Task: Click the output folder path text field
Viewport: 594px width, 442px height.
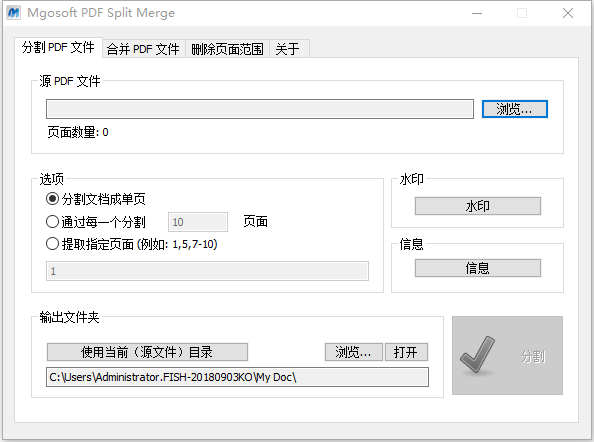Action: (238, 377)
